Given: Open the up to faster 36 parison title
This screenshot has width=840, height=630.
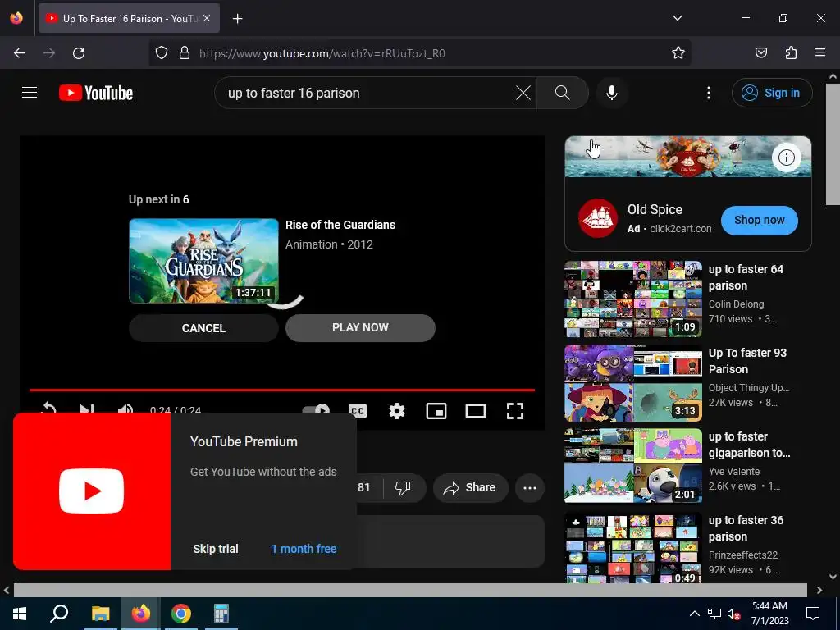Looking at the screenshot, I should (746, 528).
